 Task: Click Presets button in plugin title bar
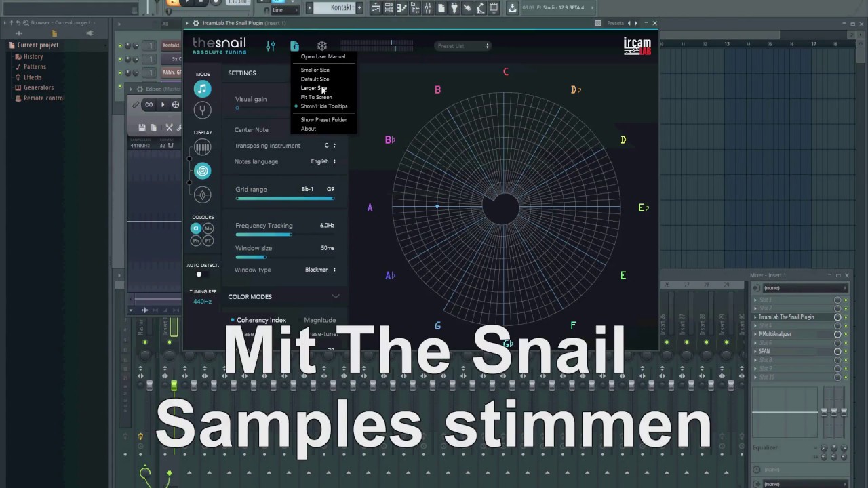[x=615, y=23]
